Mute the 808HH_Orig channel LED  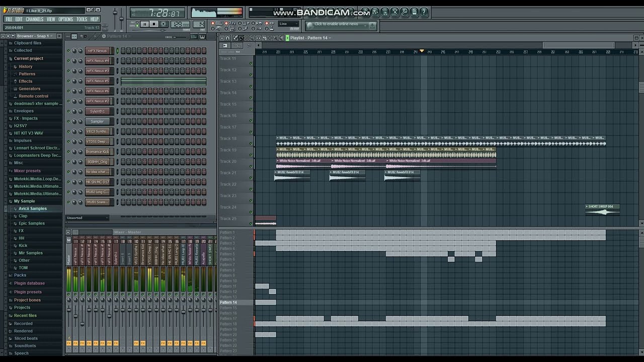(x=69, y=162)
